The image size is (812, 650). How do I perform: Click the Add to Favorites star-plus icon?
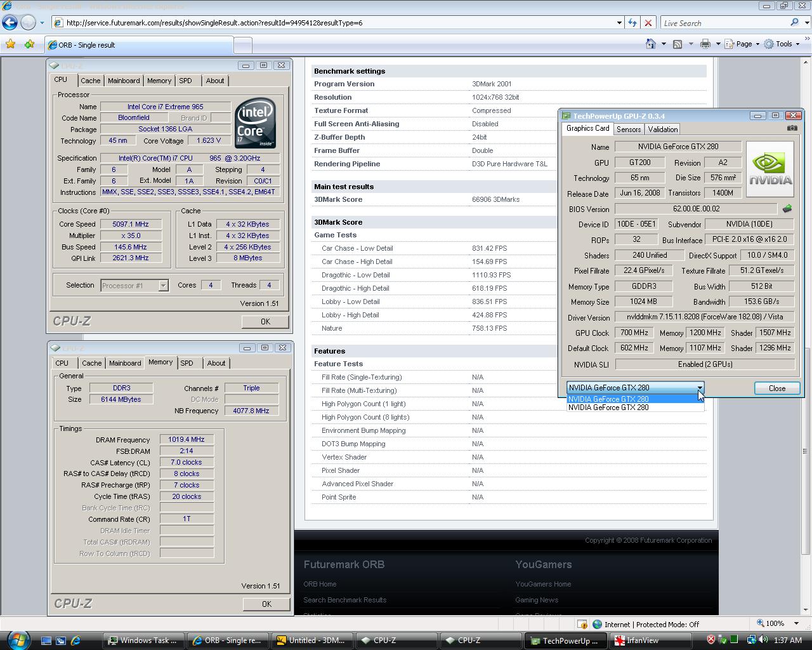pyautogui.click(x=29, y=44)
